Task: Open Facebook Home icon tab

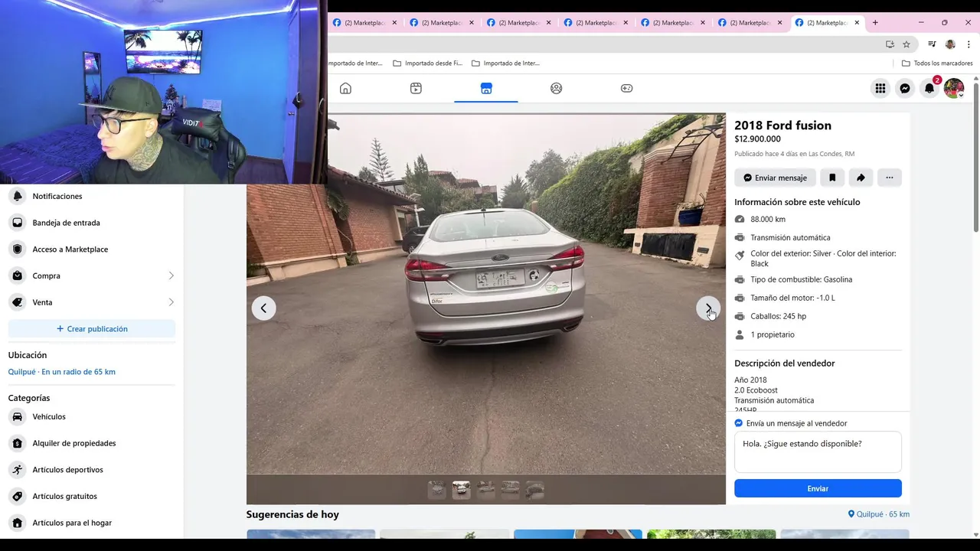Action: [345, 89]
